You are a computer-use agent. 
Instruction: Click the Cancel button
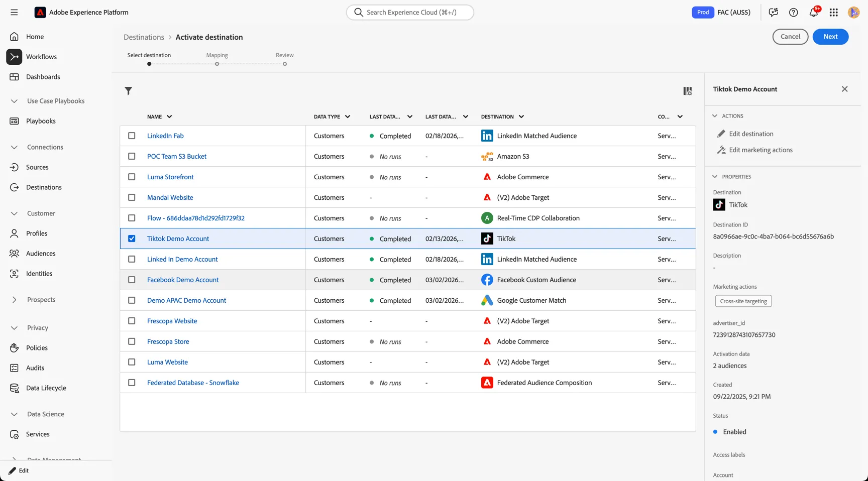tap(790, 37)
